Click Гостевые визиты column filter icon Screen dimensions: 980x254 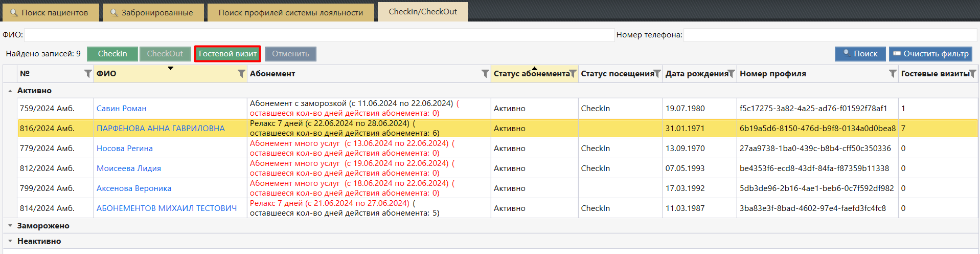(972, 74)
